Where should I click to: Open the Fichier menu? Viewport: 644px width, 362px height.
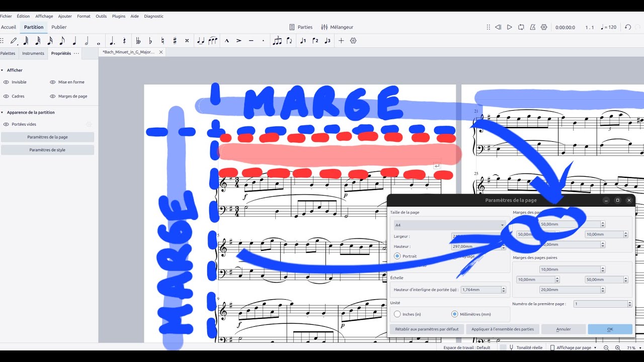(x=6, y=16)
